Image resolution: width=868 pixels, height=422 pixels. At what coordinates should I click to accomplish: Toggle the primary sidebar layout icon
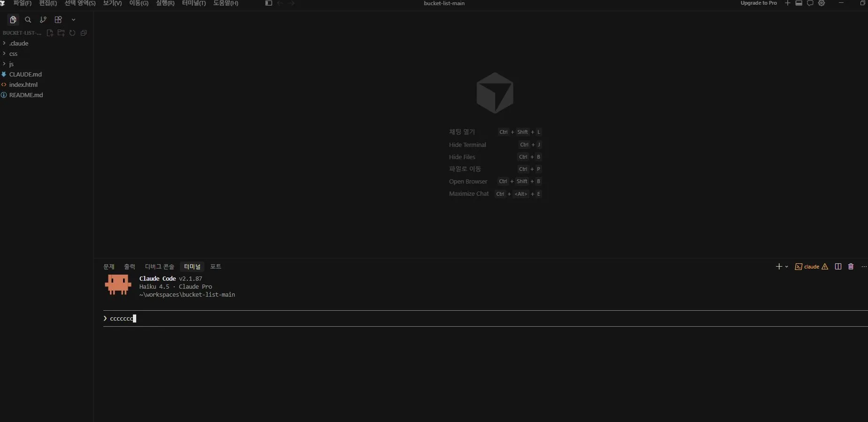(x=269, y=3)
